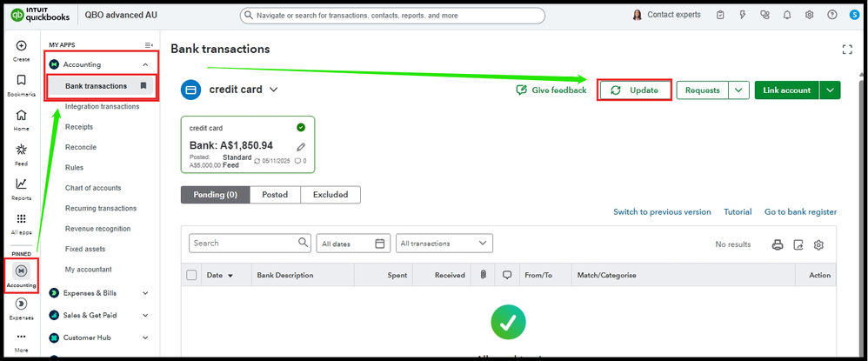Open Bookmarks in left rail
Image resolution: width=868 pixels, height=361 pixels.
click(x=21, y=80)
